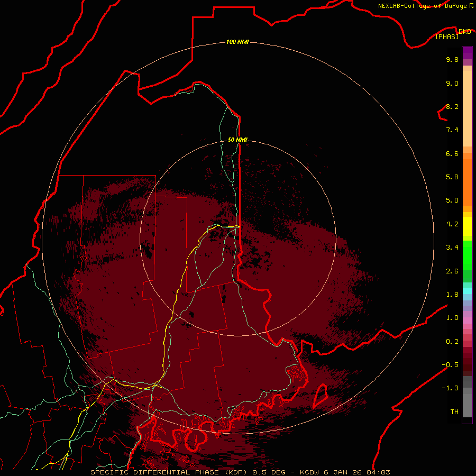Click the SPECIFIC DIFFERENTIAL PHASE (KDP) product title

(x=170, y=472)
